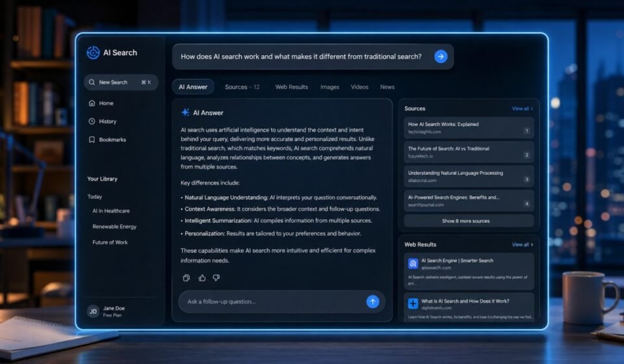Open Future of Work from the library
Viewport: 624px width, 364px height.
[110, 242]
